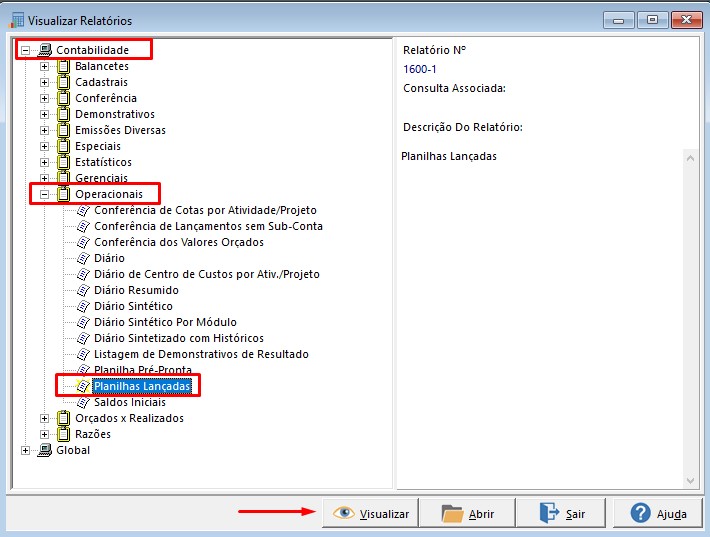This screenshot has height=537, width=710.
Task: Click the Emissões Diversas folder icon
Action: (63, 130)
